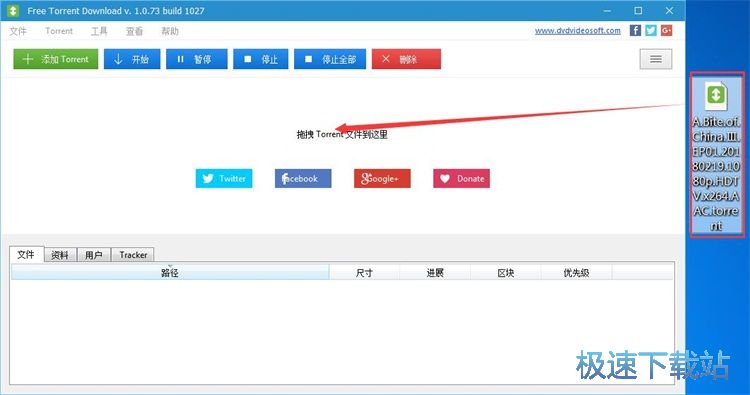Image resolution: width=750 pixels, height=395 pixels.
Task: Click the small Facebook icon in header
Action: pyautogui.click(x=635, y=30)
